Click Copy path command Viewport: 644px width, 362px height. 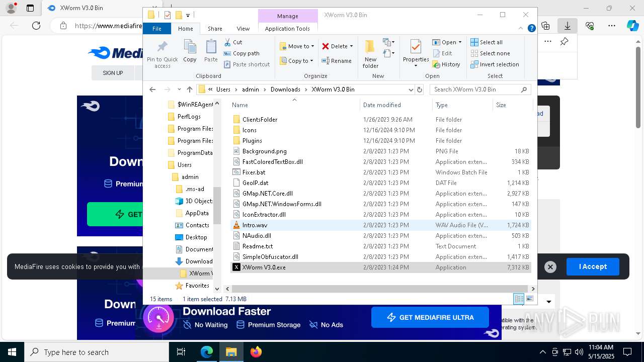[242, 53]
